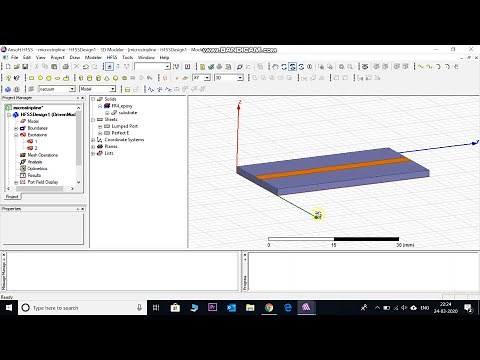480x360 pixels.
Task: Open the View menu
Action: click(x=40, y=58)
